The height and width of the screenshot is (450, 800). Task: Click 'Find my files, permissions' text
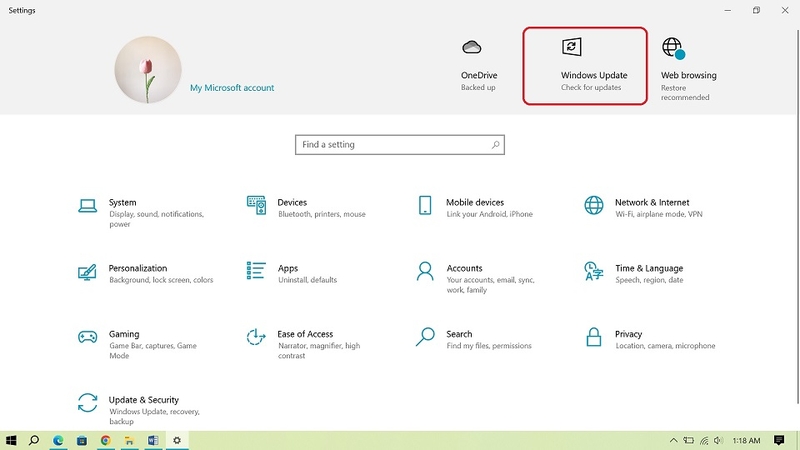(489, 346)
